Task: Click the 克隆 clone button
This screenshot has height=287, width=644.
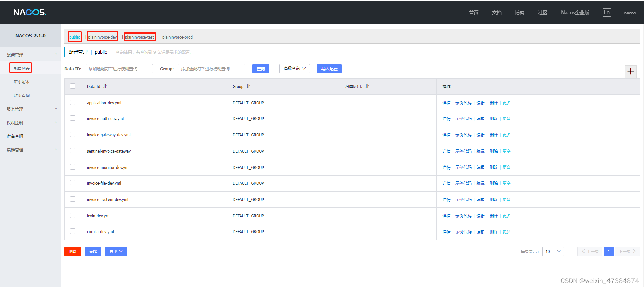Action: (x=93, y=251)
